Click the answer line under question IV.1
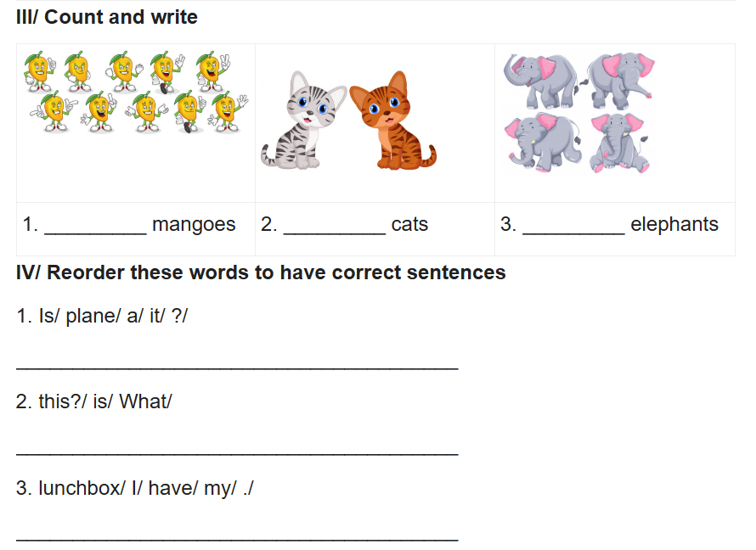Viewport: 756px width, 550px height. [x=237, y=365]
